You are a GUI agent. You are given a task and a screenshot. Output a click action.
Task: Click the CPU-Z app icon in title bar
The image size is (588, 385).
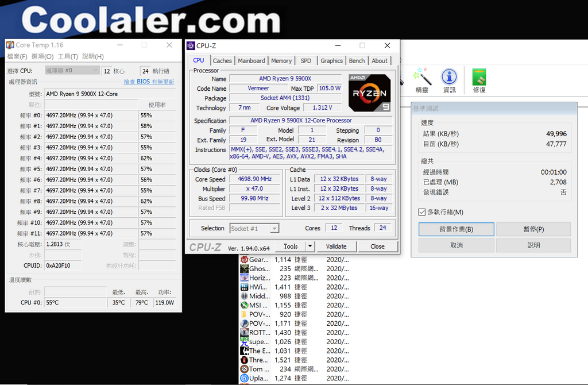pyautogui.click(x=191, y=46)
